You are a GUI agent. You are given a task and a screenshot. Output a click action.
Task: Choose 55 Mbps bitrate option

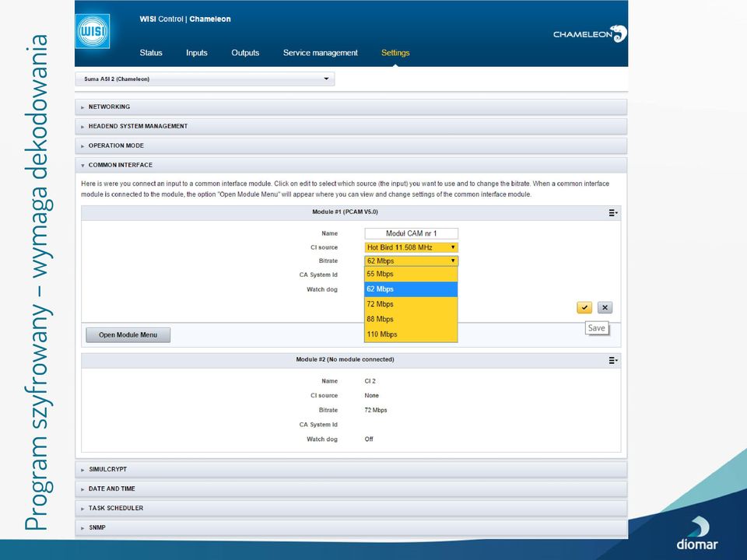(x=411, y=275)
